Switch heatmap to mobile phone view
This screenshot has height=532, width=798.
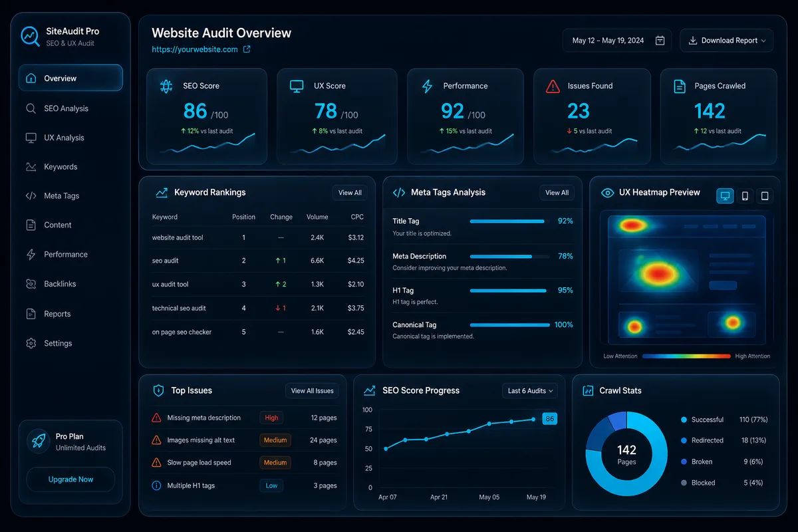(745, 196)
